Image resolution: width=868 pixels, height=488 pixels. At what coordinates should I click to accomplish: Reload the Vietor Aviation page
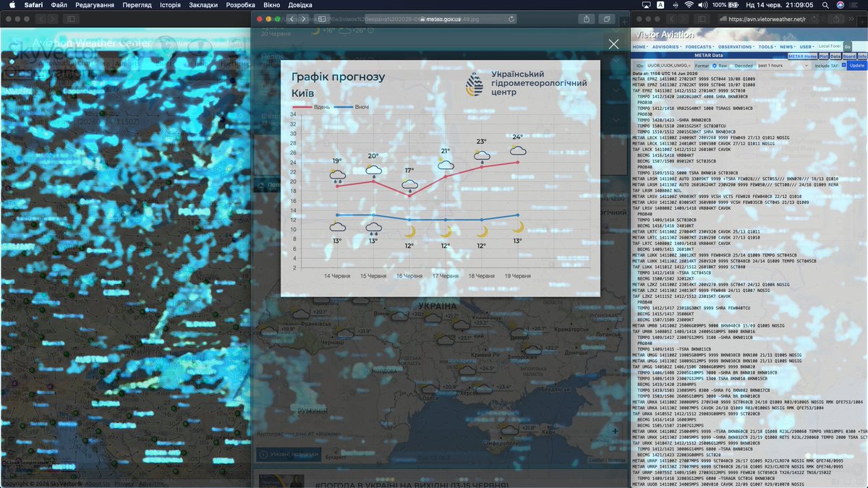point(814,19)
